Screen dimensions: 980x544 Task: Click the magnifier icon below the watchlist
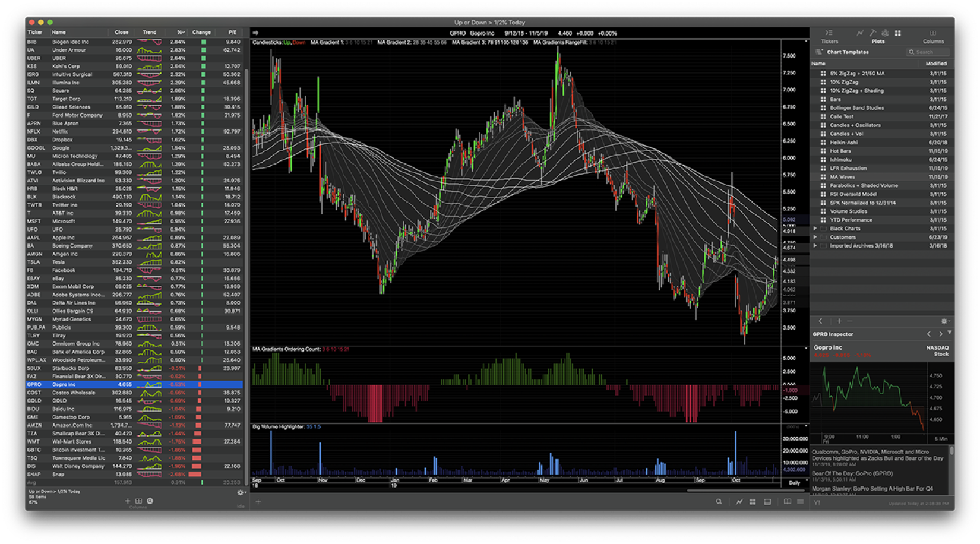click(x=150, y=501)
